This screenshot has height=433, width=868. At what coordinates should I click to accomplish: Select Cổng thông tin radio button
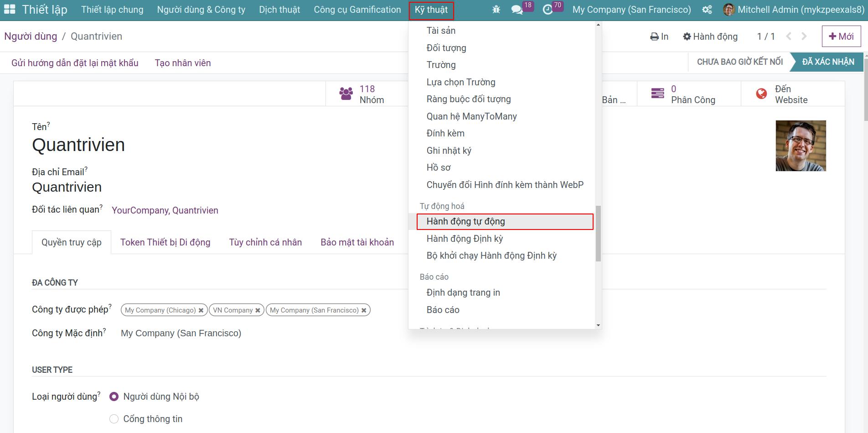point(114,419)
